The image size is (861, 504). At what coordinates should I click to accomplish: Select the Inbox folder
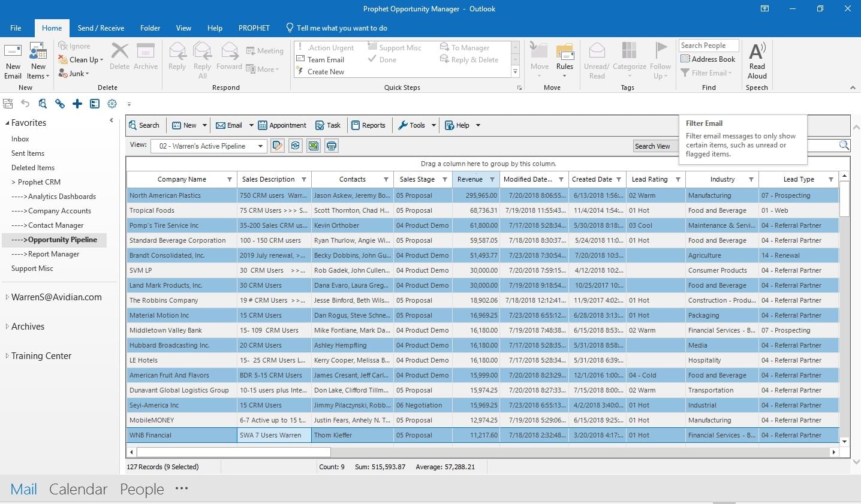click(x=20, y=138)
